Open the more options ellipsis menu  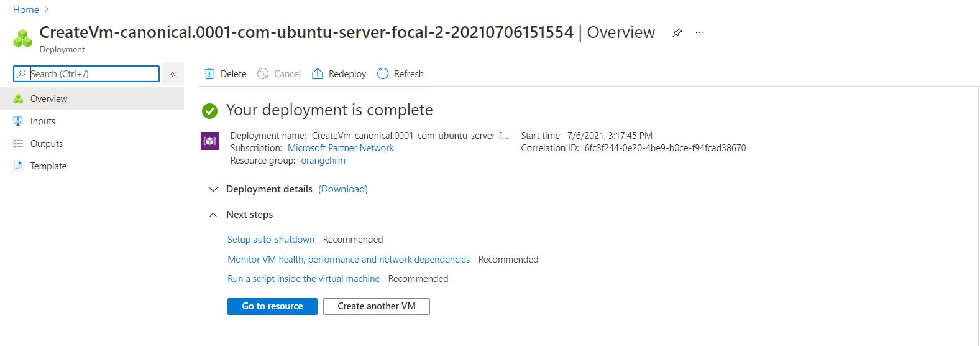point(700,33)
